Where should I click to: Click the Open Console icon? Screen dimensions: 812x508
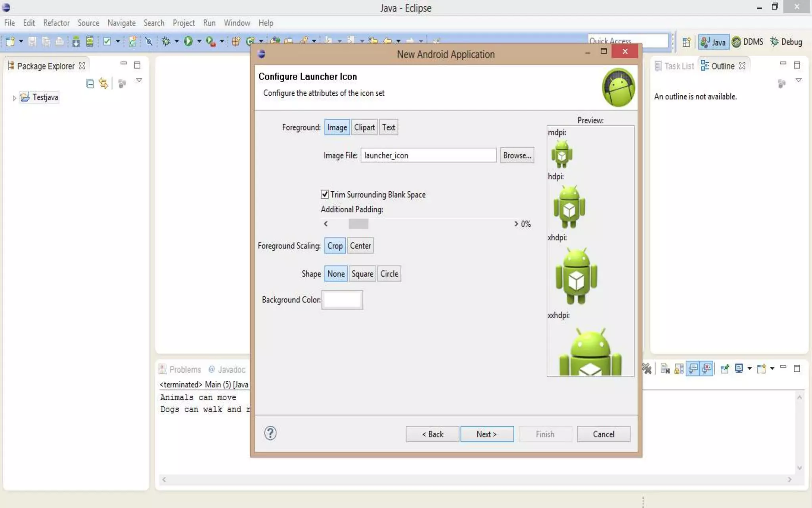(x=761, y=369)
